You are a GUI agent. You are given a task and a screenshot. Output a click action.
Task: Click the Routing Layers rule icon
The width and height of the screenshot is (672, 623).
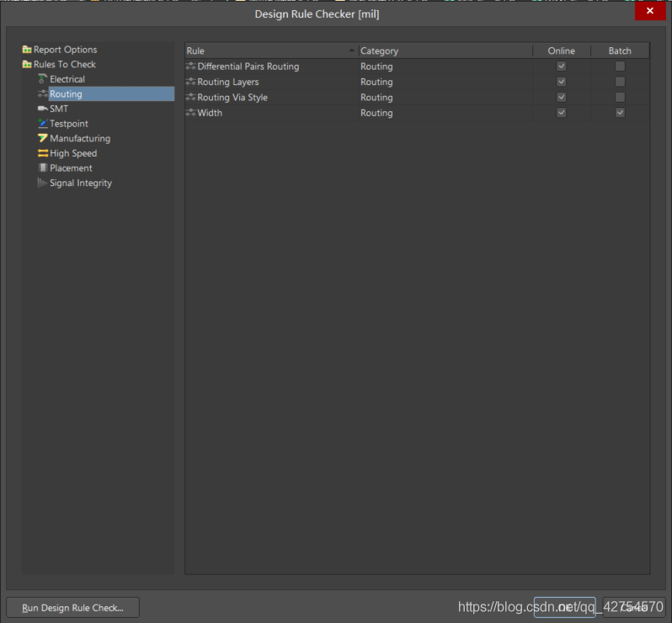tap(190, 82)
